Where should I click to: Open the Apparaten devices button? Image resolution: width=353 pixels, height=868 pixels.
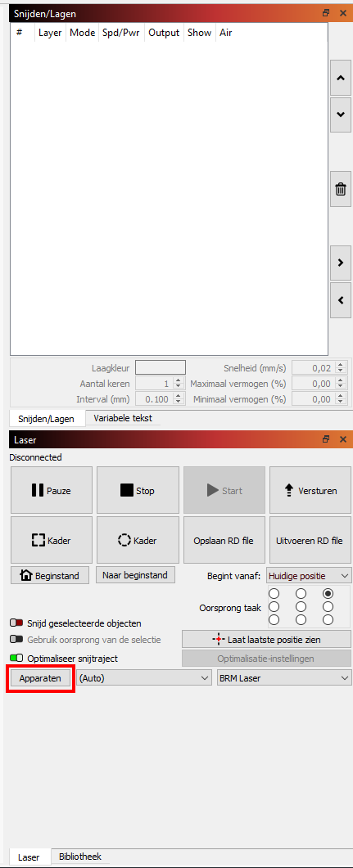40,678
